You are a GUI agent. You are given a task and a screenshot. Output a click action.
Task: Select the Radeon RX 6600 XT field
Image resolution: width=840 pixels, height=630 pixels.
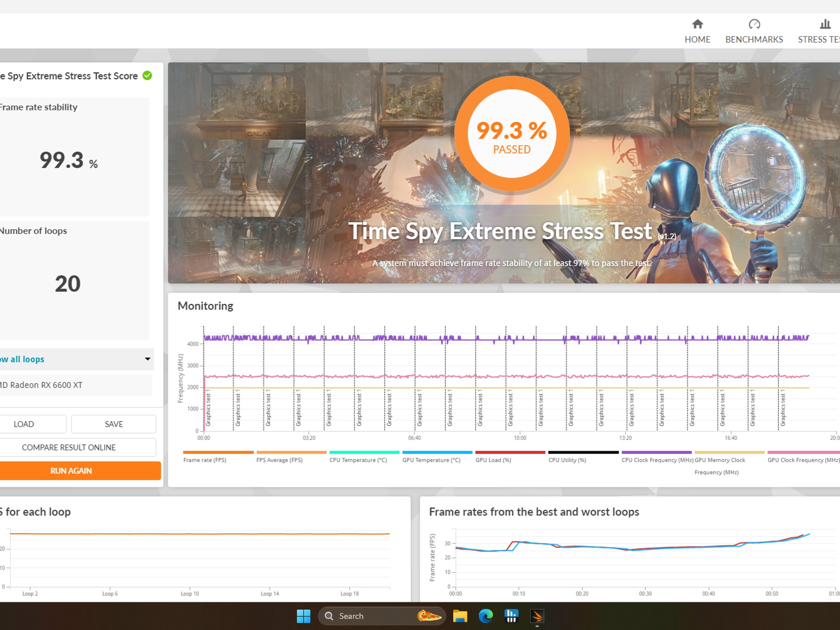tap(75, 385)
